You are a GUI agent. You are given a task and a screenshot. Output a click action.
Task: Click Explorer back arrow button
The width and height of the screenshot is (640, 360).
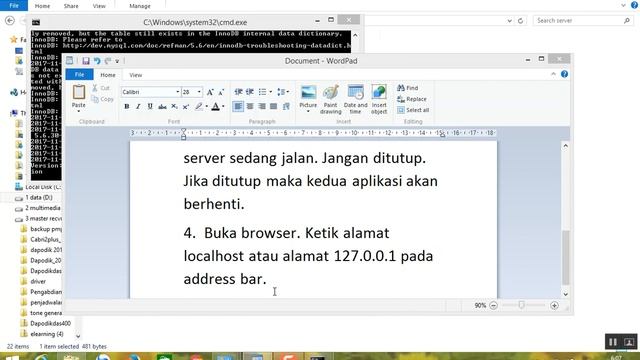(10, 20)
